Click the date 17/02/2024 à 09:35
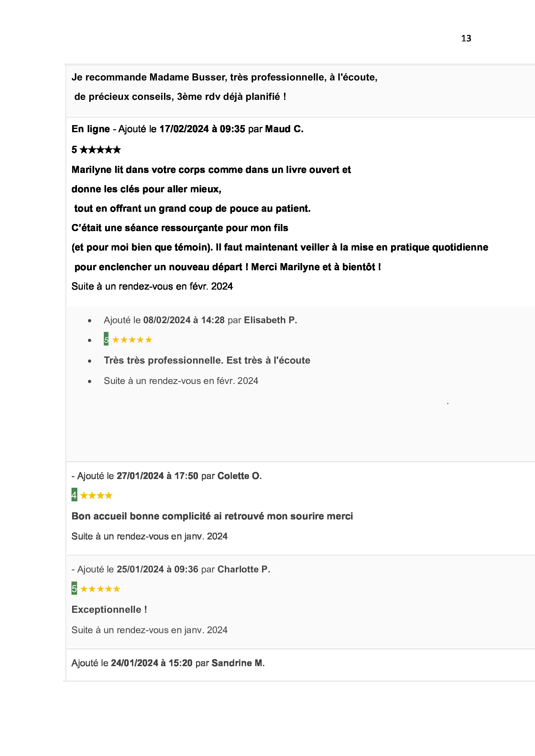This screenshot has height=756, width=535. tap(202, 129)
